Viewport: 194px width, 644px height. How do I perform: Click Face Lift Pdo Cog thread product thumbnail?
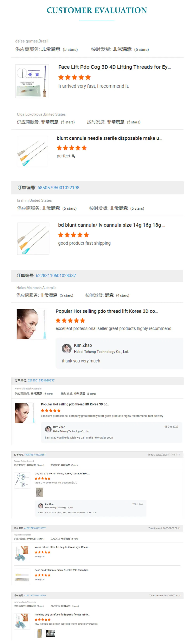pos(32,81)
